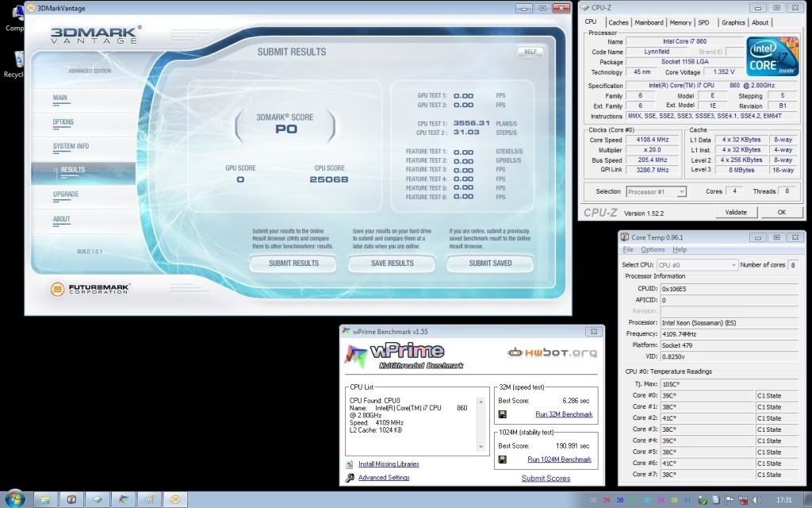The width and height of the screenshot is (812, 508).
Task: Open the About tab in CPU-Z
Action: tap(760, 22)
